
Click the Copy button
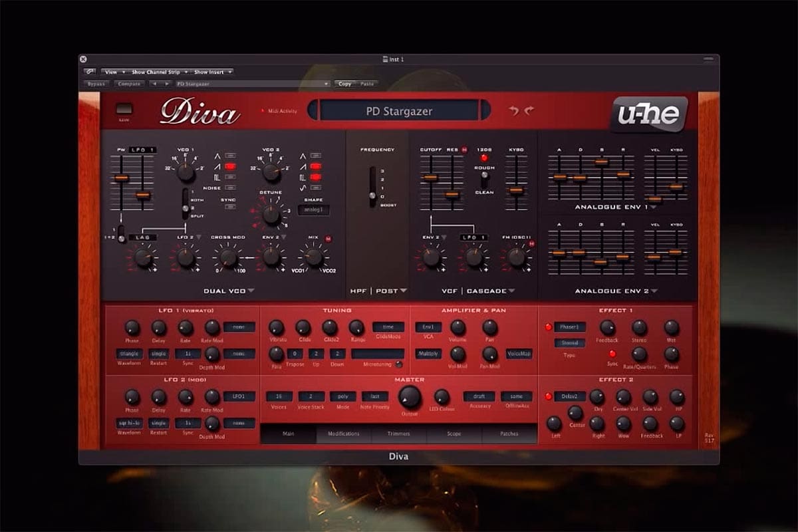pos(345,84)
